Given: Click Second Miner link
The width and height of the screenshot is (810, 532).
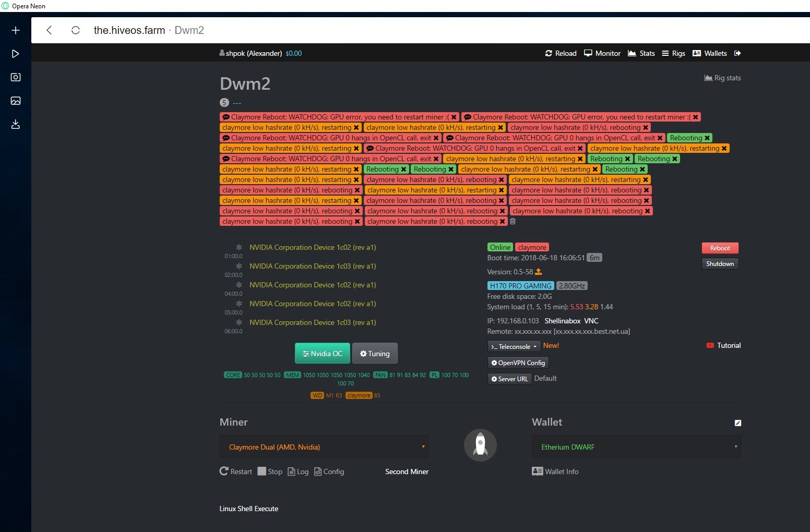Looking at the screenshot, I should pos(407,471).
